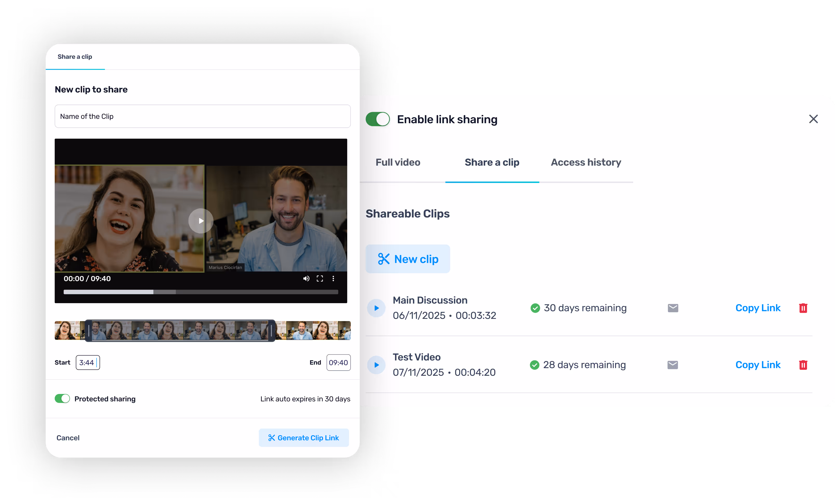This screenshot has width=835, height=504.
Task: Mute the video player volume
Action: (x=306, y=278)
